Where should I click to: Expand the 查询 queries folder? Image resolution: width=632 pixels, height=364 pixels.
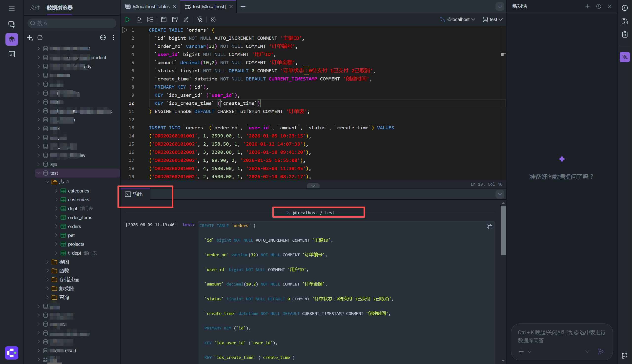coord(47,297)
